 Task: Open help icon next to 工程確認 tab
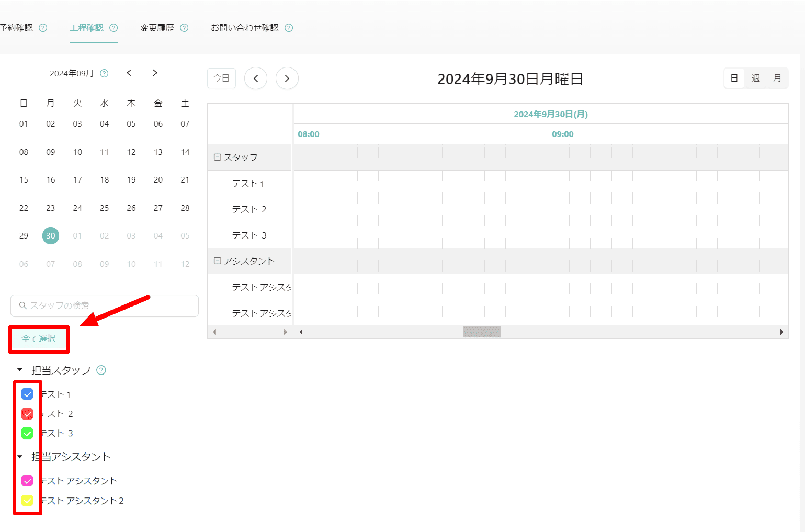(x=114, y=28)
